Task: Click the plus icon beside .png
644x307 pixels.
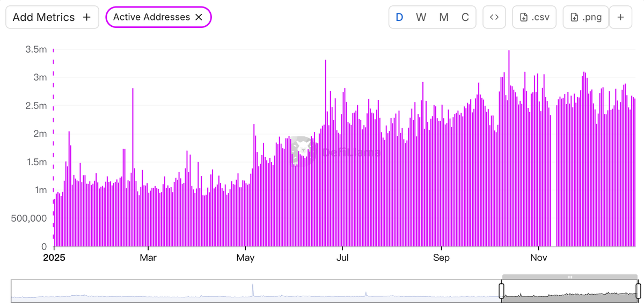Action: coord(620,17)
